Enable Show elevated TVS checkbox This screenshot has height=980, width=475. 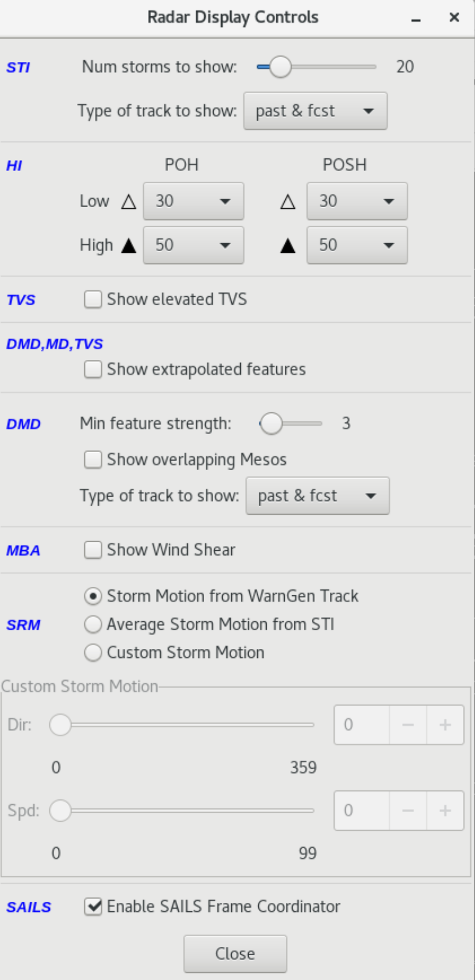[x=93, y=299]
